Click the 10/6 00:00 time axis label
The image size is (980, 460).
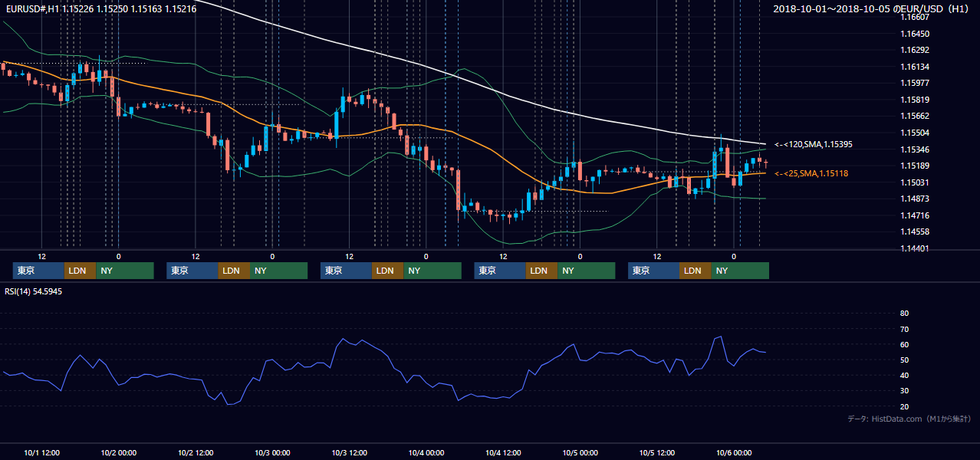point(735,452)
